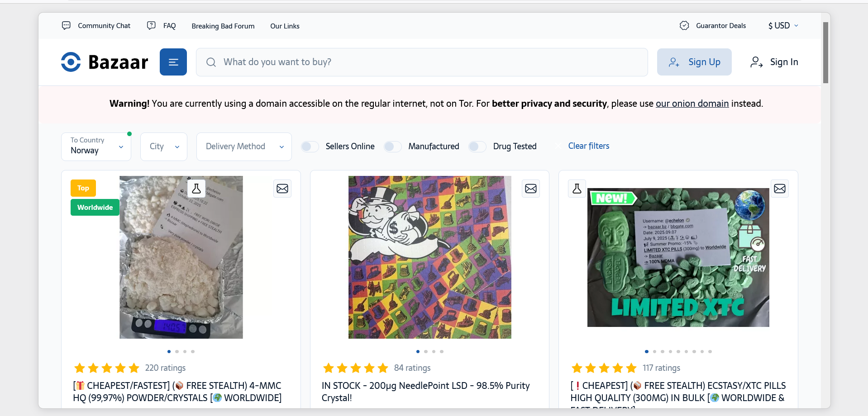This screenshot has height=416, width=868.
Task: Toggle the Drug Tested filter
Action: tap(477, 147)
